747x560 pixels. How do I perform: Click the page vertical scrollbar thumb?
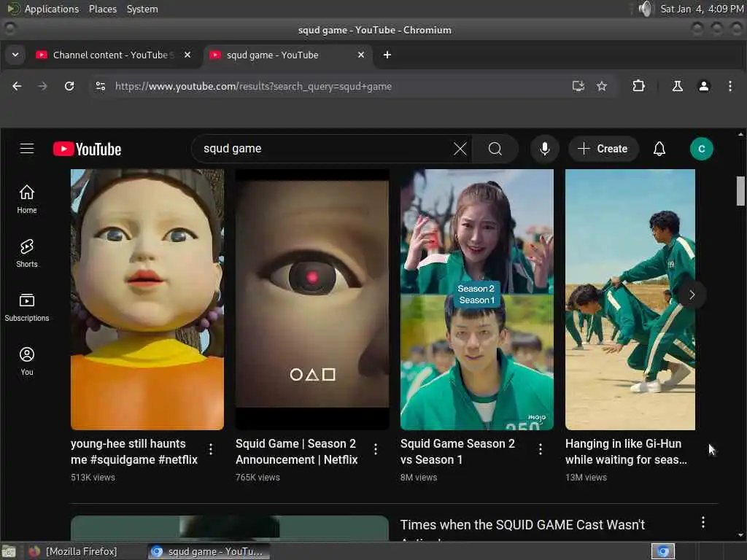click(740, 191)
